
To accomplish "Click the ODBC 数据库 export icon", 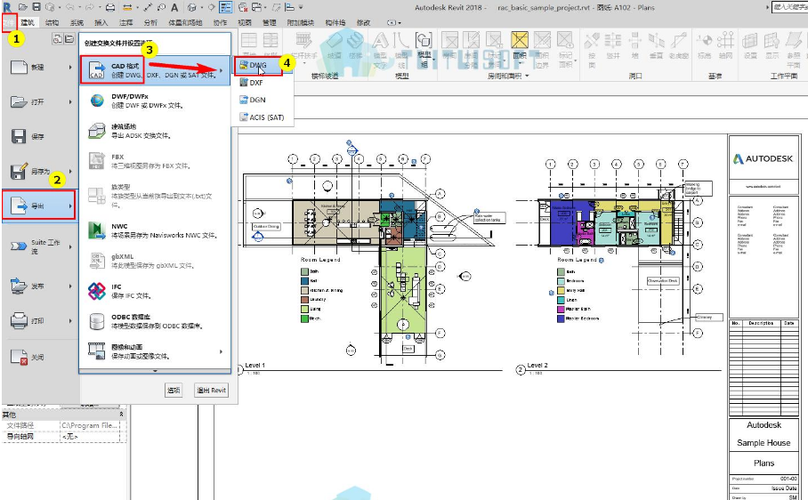I will click(97, 321).
